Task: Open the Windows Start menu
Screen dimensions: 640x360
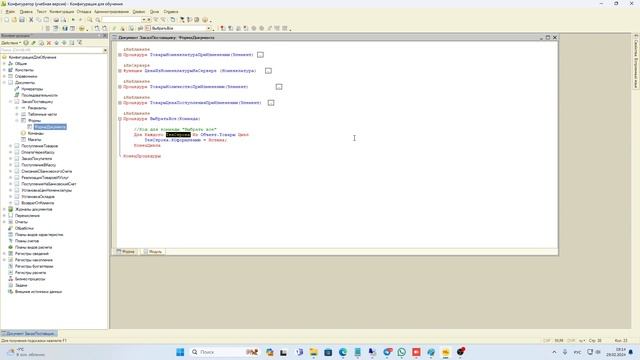Action: coord(180,352)
